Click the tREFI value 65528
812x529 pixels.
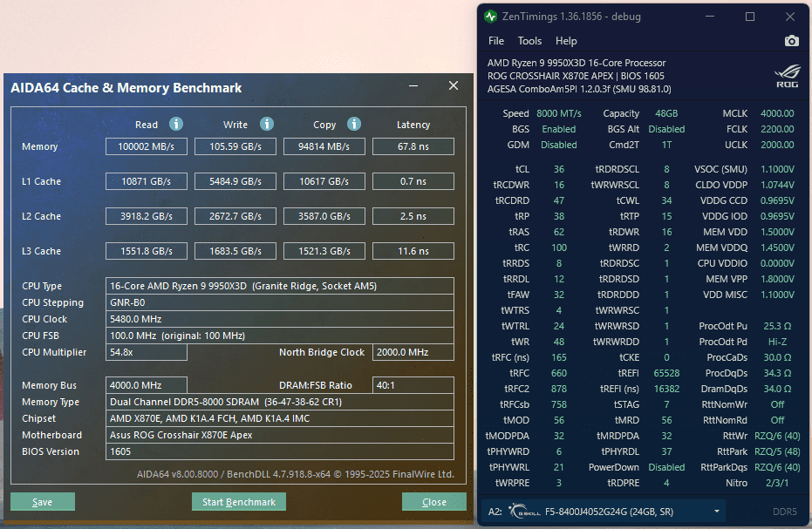click(x=666, y=373)
